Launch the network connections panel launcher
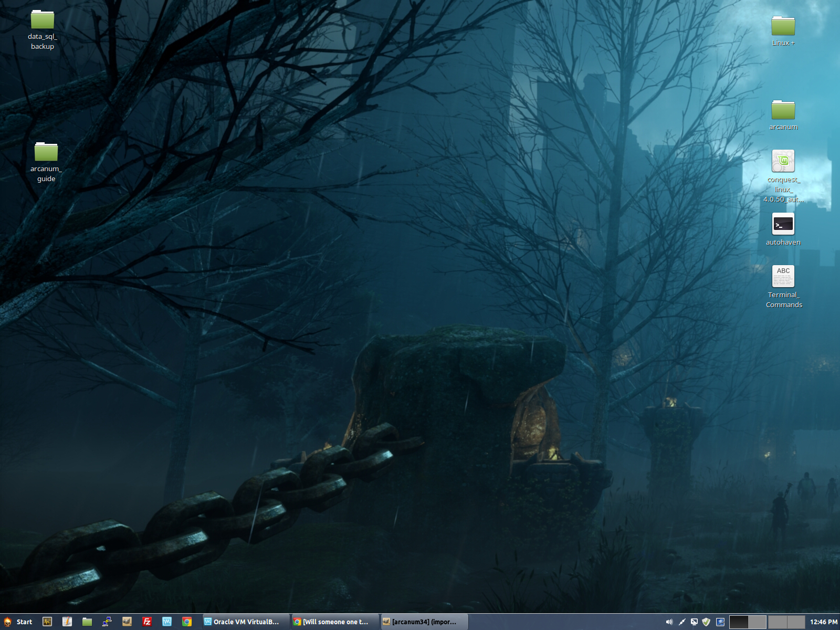840x630 pixels. 107,622
